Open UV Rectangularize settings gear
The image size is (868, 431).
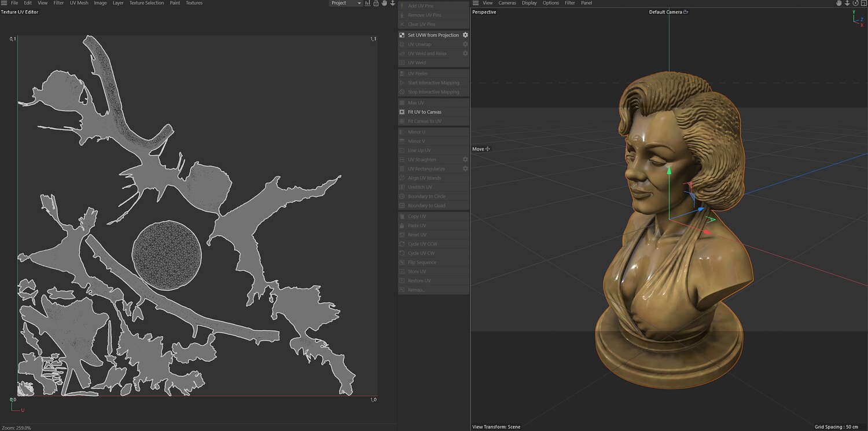465,169
